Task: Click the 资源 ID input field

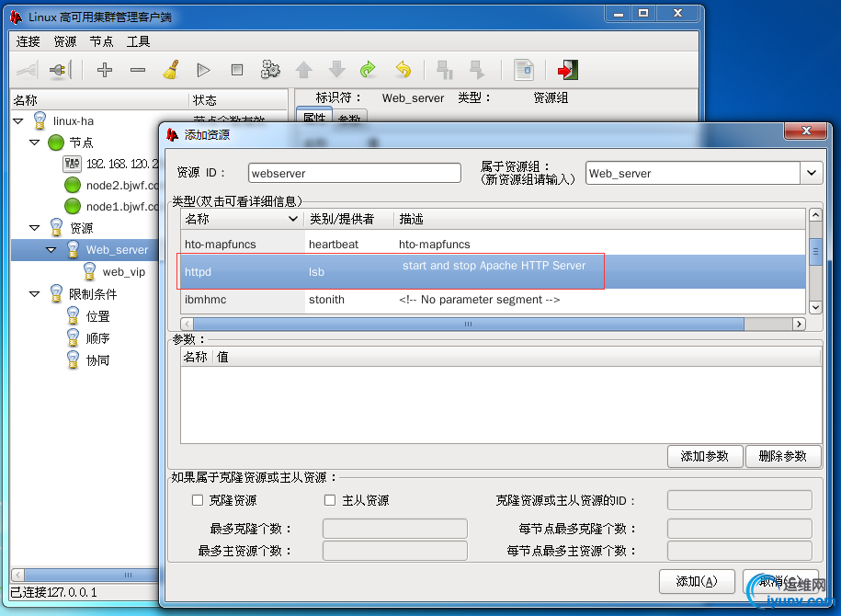Action: [x=355, y=173]
